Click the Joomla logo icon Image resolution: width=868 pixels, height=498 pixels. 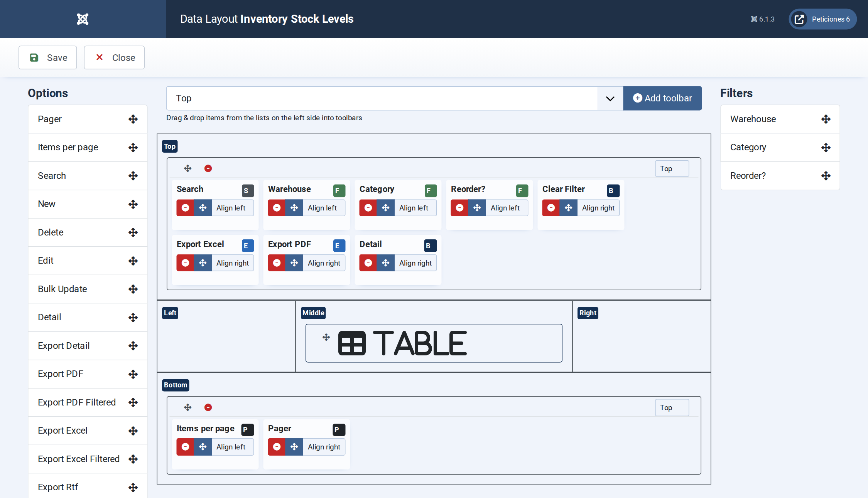[x=83, y=19]
